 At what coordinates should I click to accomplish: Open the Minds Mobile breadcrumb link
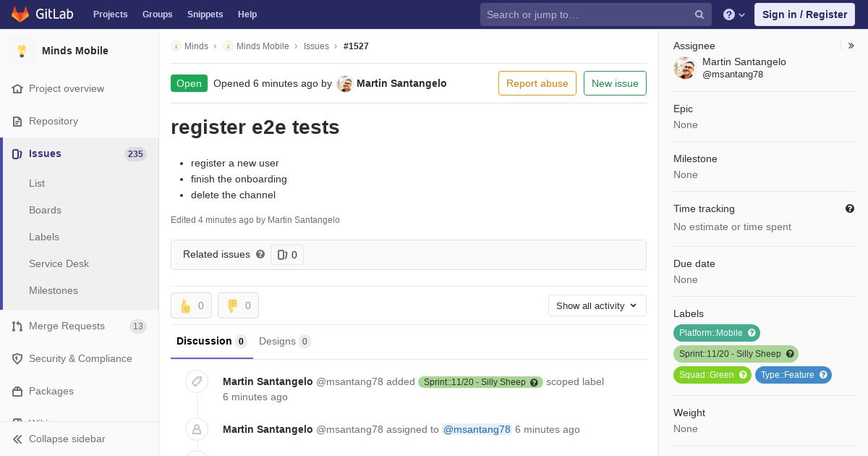[x=263, y=46]
